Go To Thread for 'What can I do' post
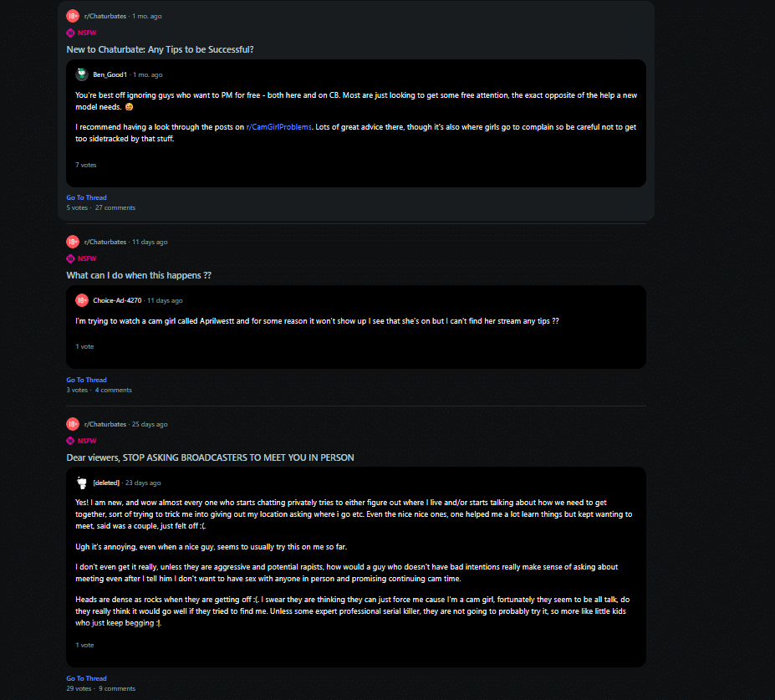Image resolution: width=775 pixels, height=700 pixels. tap(87, 380)
